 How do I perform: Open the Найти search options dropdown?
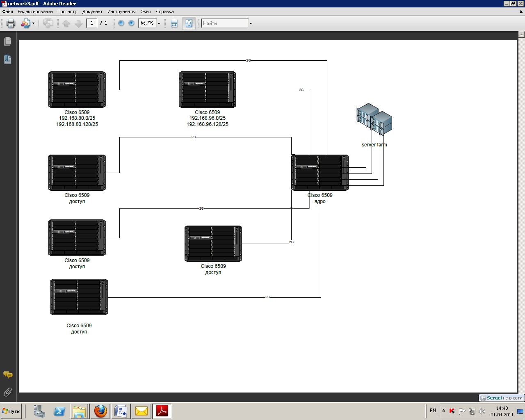click(251, 23)
